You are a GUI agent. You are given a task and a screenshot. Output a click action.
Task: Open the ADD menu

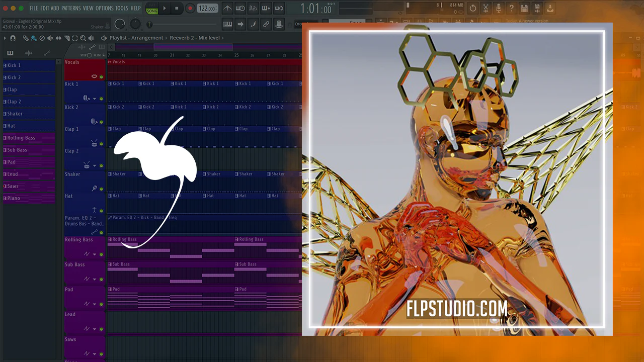55,8
